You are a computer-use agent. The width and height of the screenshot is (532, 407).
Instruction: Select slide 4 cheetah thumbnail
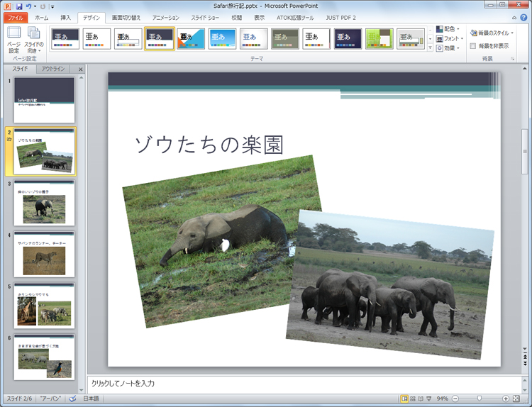[44, 255]
